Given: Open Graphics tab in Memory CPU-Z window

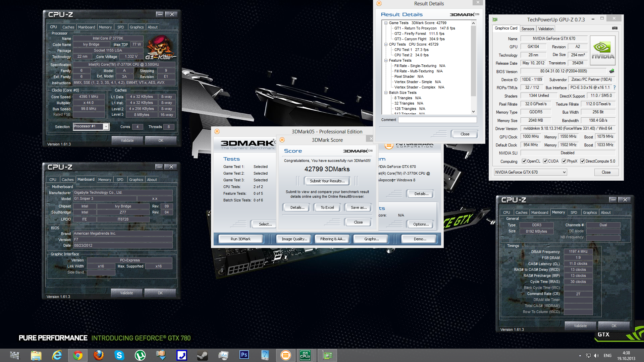Looking at the screenshot, I should [590, 213].
